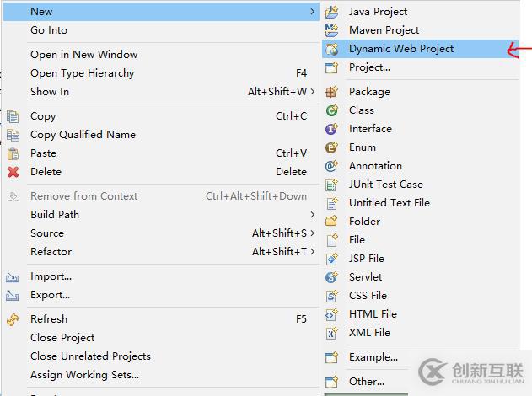Choose Copy Qualified Name
The width and height of the screenshot is (532, 396).
(x=83, y=135)
